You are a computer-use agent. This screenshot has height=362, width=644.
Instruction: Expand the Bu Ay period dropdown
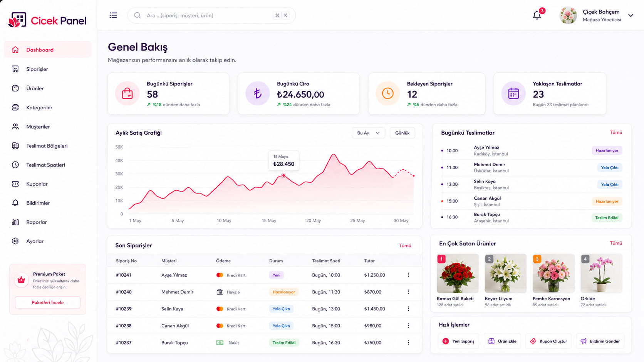click(368, 133)
